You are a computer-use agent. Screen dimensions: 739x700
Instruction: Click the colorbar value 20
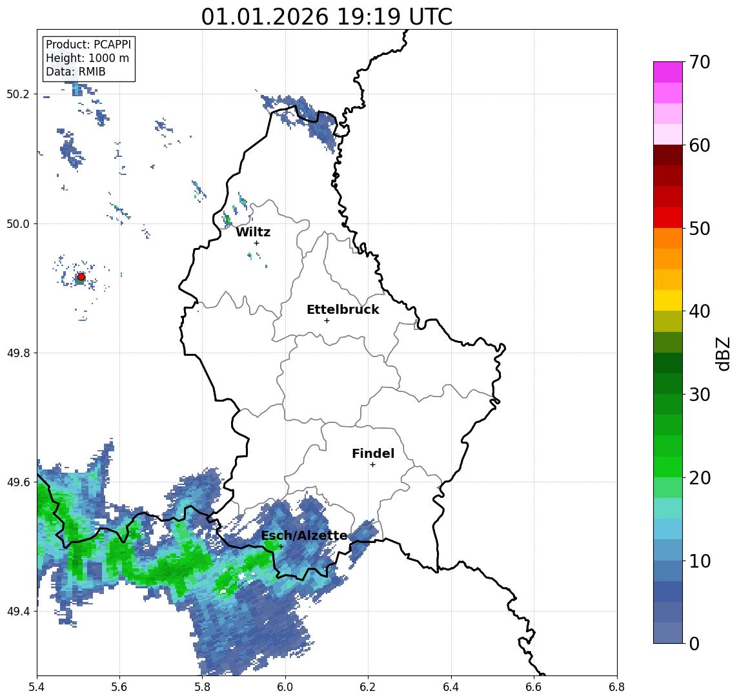[x=700, y=477]
